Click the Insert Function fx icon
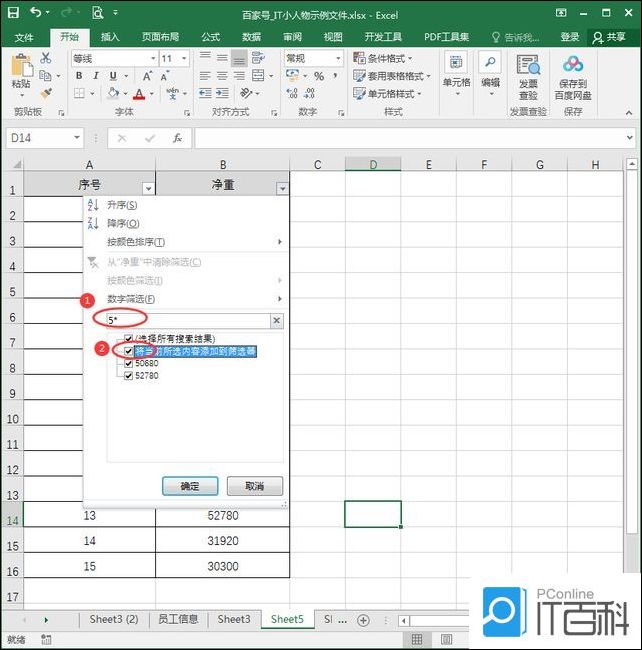Image resolution: width=642 pixels, height=650 pixels. (177, 138)
